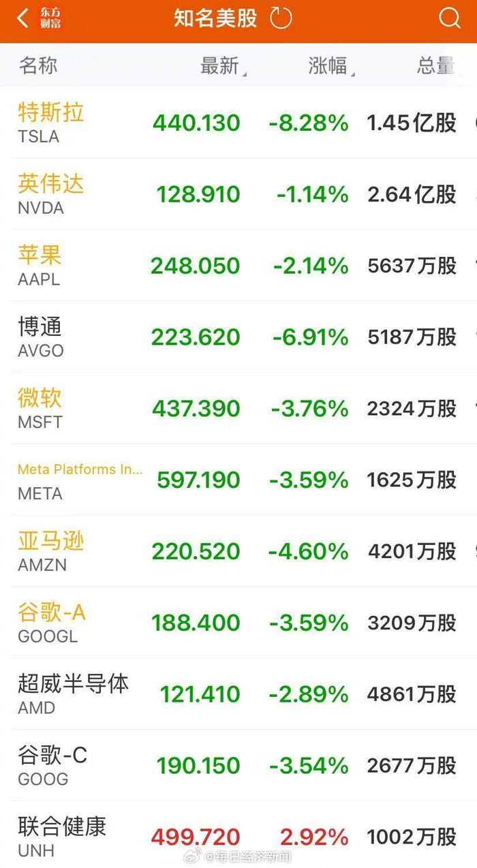
Task: Select the 苹果 AAPL row
Action: (238, 266)
